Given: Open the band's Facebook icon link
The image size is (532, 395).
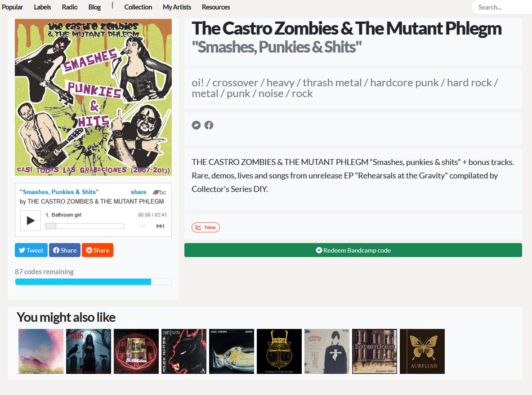Looking at the screenshot, I should 209,125.
